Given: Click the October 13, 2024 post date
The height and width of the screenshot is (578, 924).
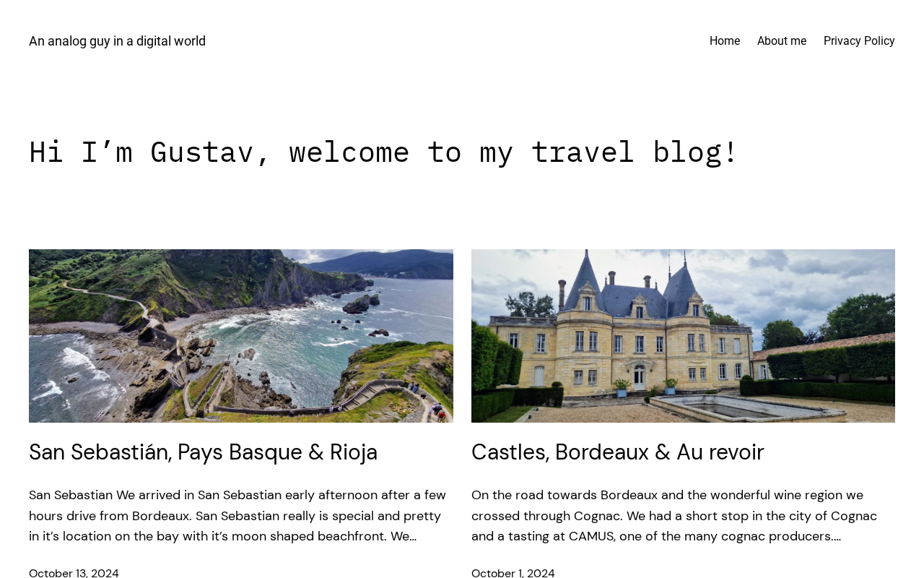Looking at the screenshot, I should pyautogui.click(x=74, y=572).
